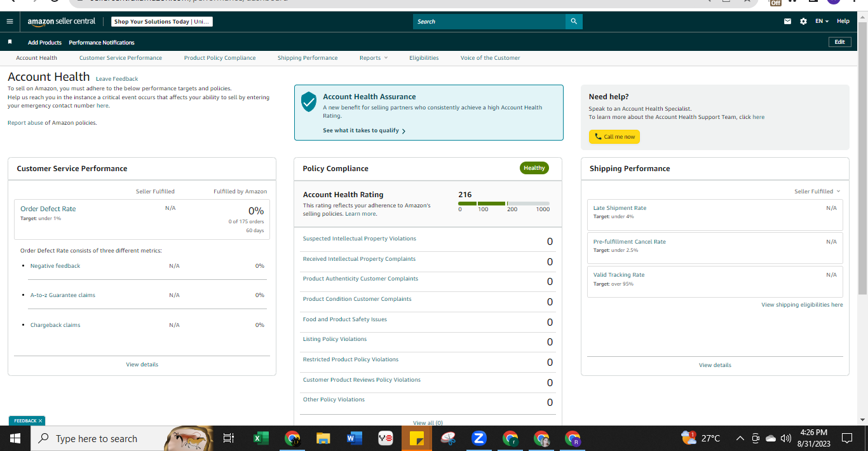
Task: Open the Windows notification center
Action: (x=847, y=438)
